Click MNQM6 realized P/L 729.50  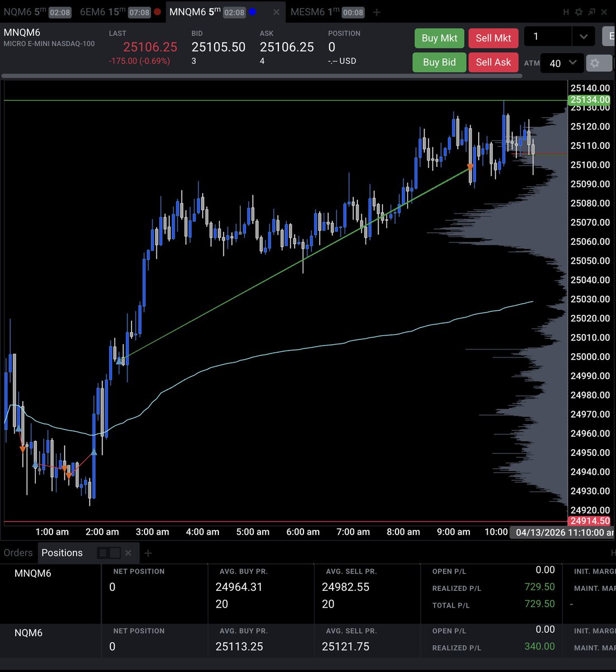pyautogui.click(x=540, y=587)
